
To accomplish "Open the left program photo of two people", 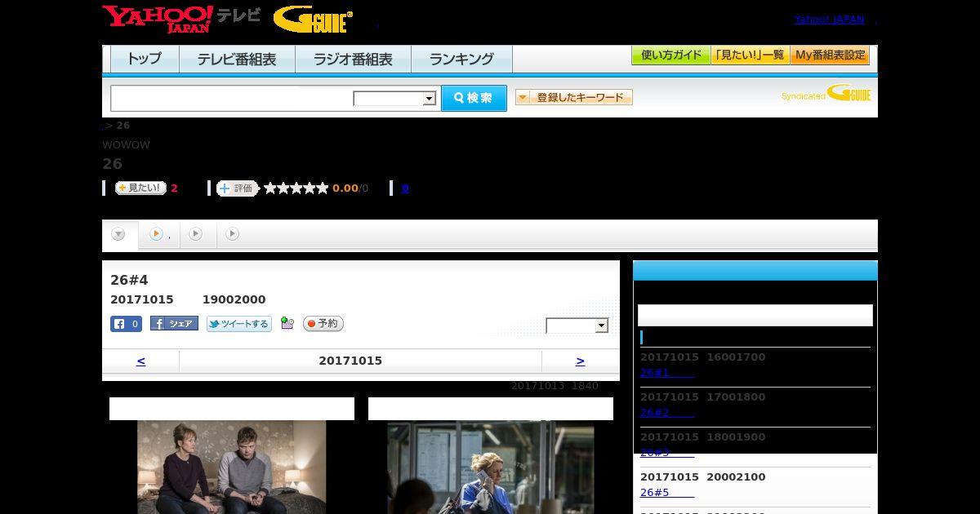I will coord(232,467).
